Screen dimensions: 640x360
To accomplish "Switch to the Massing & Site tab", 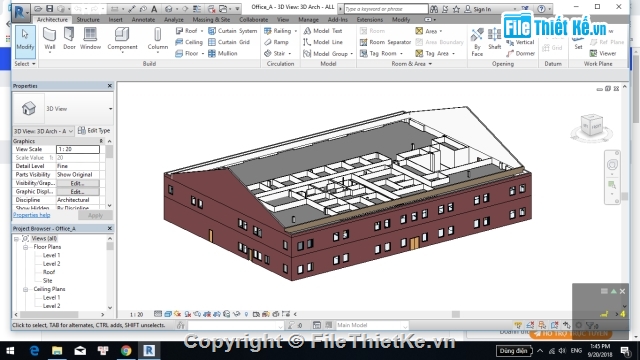I will point(211,20).
